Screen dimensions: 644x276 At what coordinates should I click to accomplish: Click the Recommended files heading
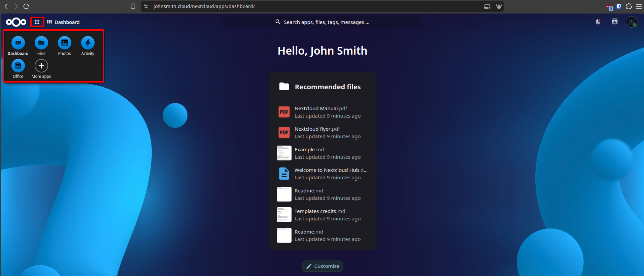(x=328, y=87)
